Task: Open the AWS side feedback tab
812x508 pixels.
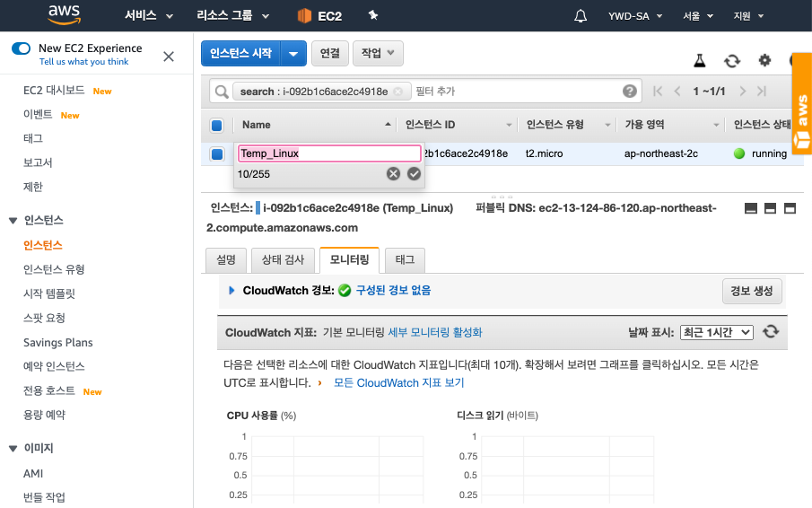Action: pos(802,103)
